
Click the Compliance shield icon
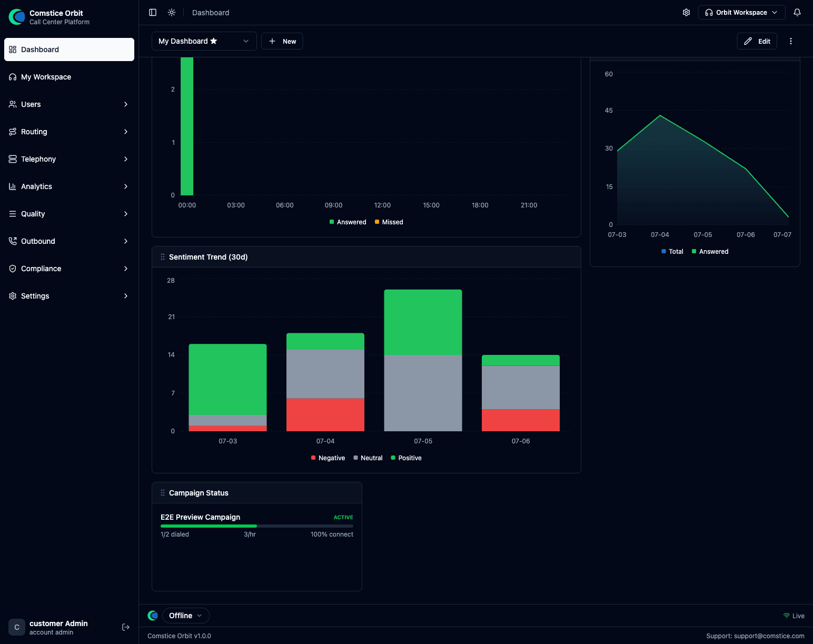point(13,269)
